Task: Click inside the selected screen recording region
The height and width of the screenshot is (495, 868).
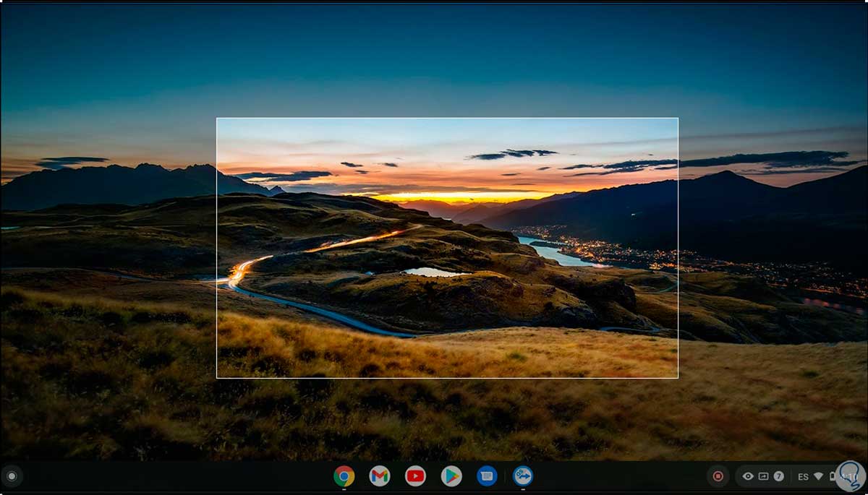Action: pos(447,248)
